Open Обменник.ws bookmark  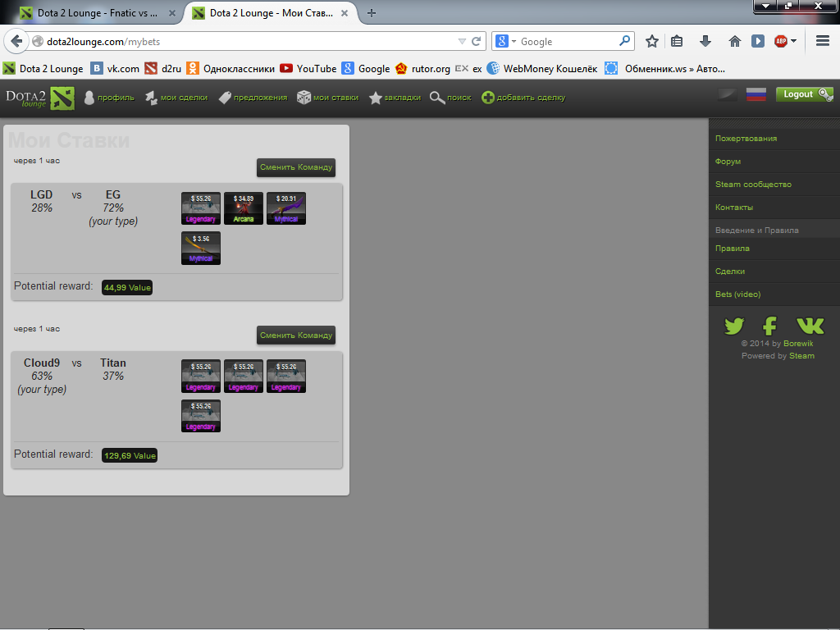664,69
